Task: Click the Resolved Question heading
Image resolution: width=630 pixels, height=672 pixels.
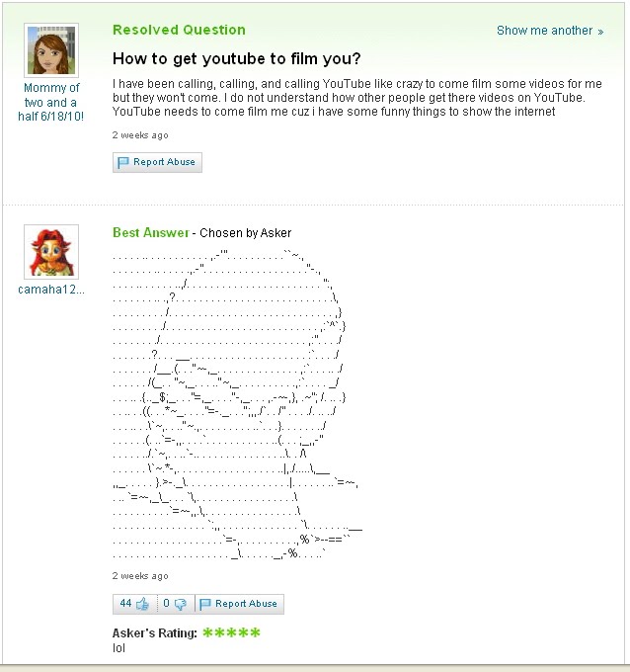Action: 179,30
